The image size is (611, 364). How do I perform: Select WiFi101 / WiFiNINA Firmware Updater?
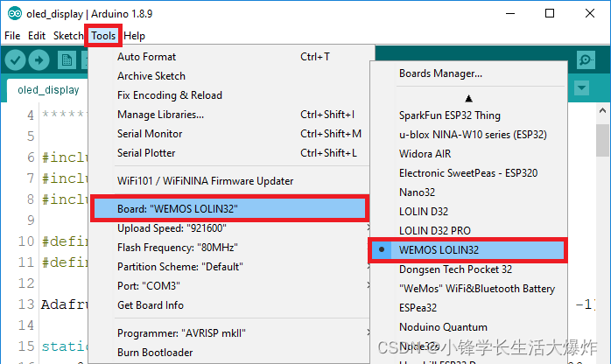(x=229, y=181)
